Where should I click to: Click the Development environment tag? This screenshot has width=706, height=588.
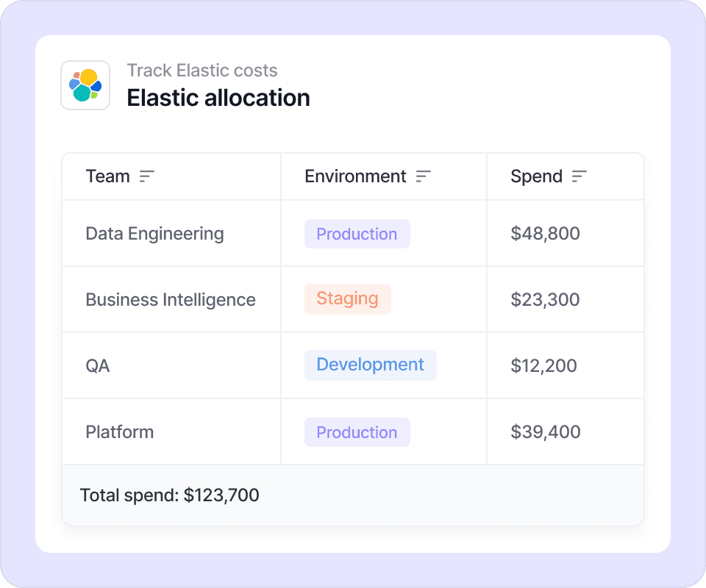370,365
